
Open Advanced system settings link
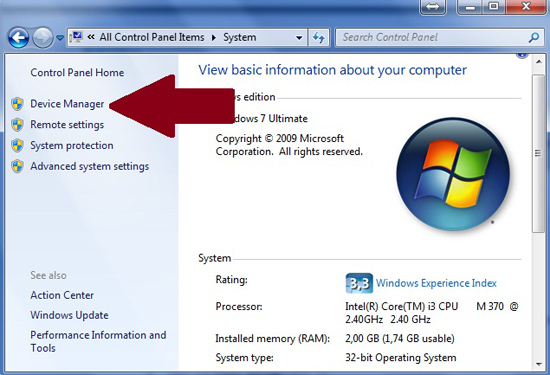[89, 166]
